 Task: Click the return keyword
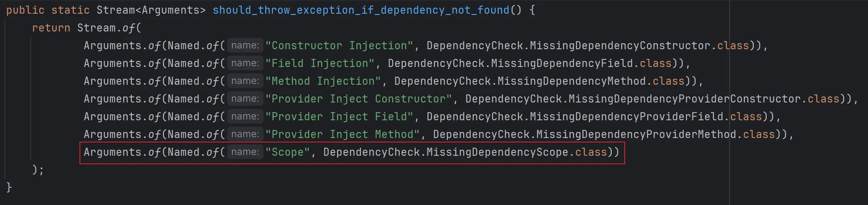click(x=51, y=28)
